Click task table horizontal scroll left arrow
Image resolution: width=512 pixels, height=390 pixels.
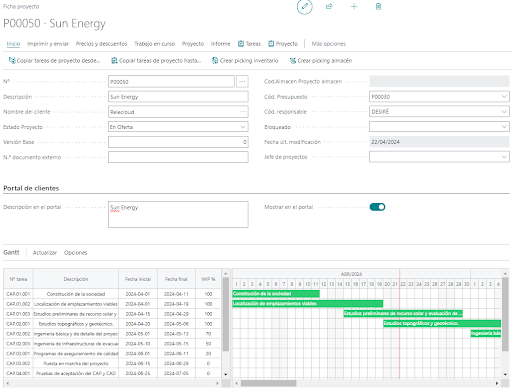coord(8,383)
